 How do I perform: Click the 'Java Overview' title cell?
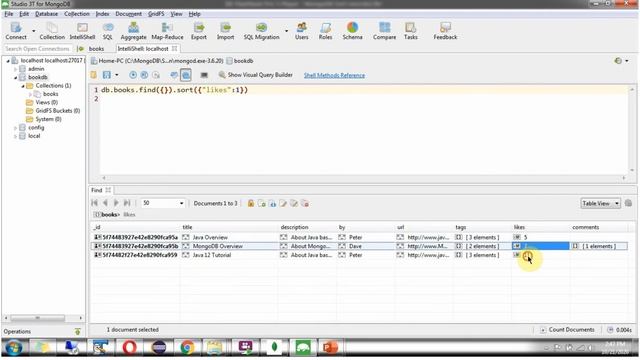[x=210, y=237]
